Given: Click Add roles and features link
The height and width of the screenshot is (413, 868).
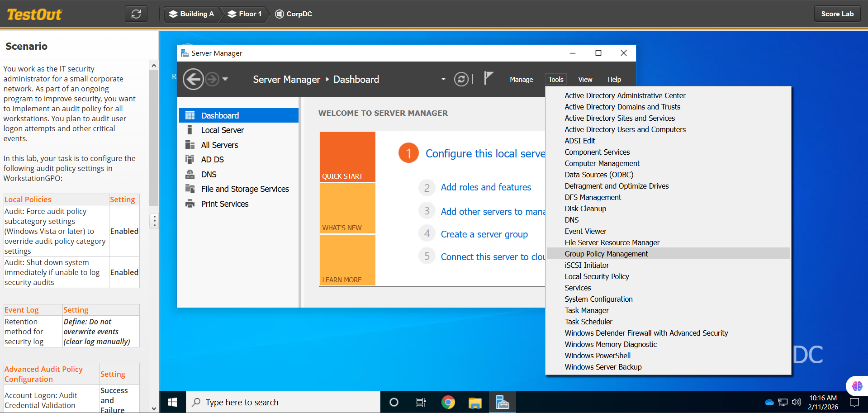Looking at the screenshot, I should 486,187.
